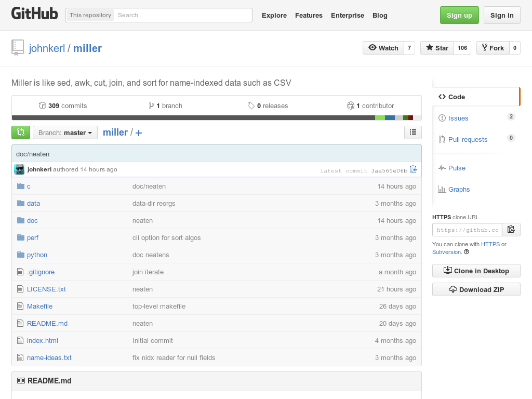
Task: Click the green compare branches icon button
Action: (21, 132)
